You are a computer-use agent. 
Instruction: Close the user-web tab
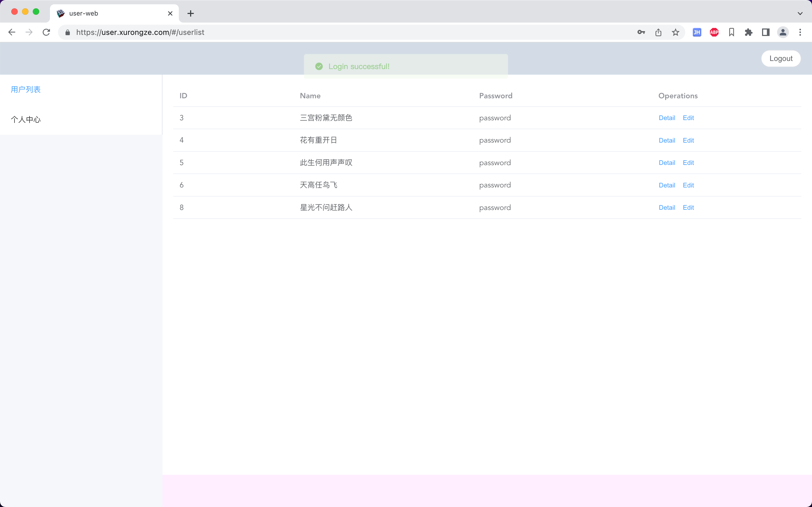[x=170, y=13]
